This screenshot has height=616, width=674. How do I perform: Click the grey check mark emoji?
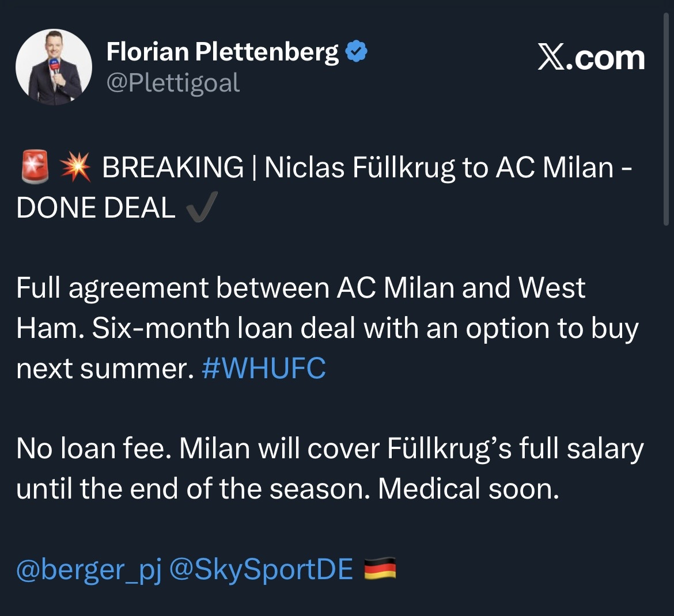click(202, 208)
